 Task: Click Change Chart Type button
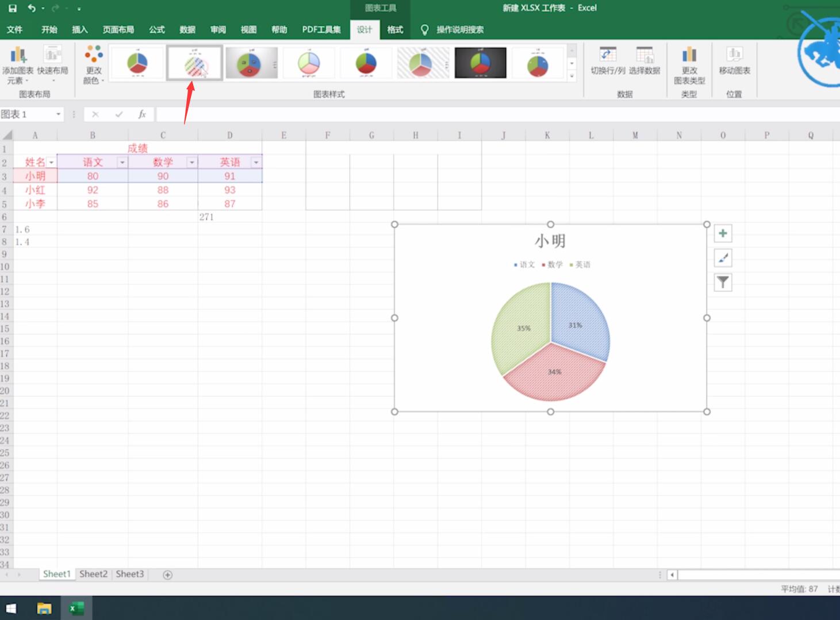[689, 64]
